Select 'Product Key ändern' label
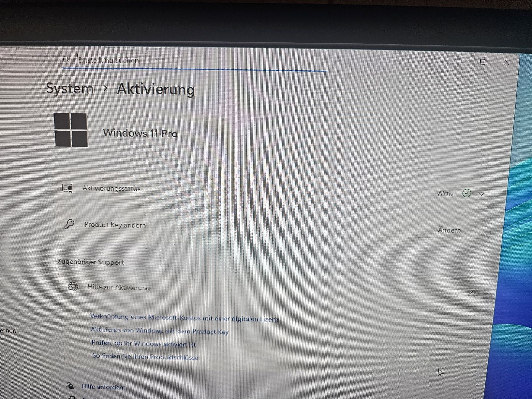Screen dimensions: 532x399 coord(115,225)
